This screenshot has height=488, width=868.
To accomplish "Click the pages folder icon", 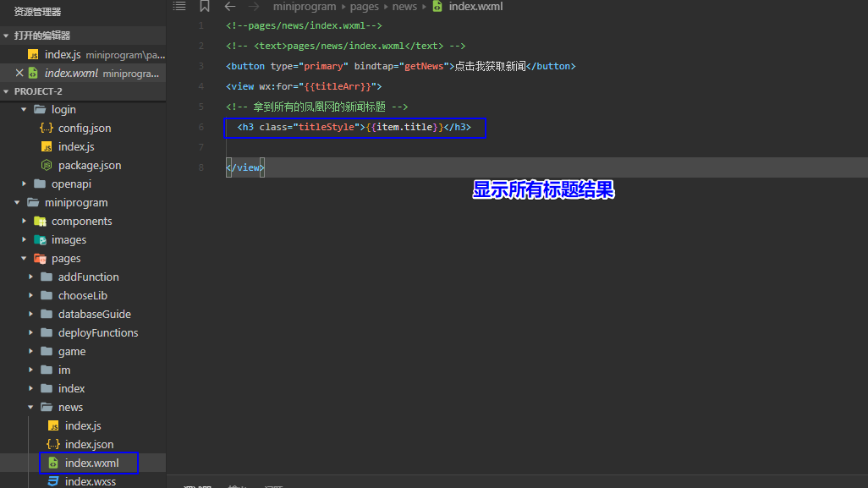I will [40, 259].
